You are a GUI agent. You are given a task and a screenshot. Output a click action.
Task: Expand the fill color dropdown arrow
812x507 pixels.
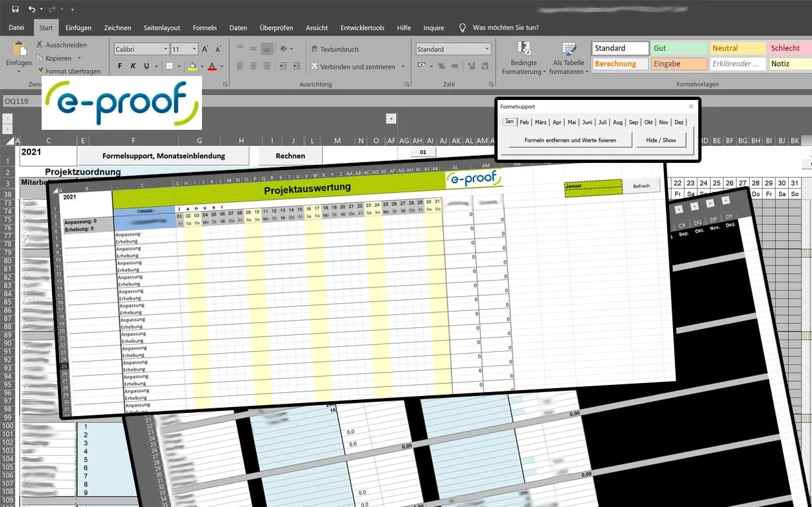click(202, 67)
